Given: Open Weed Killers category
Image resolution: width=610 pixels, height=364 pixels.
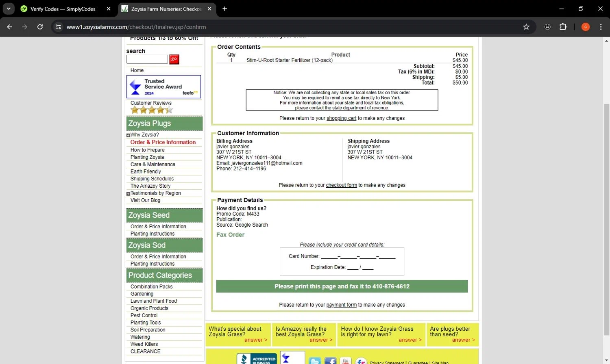Looking at the screenshot, I should [x=144, y=344].
